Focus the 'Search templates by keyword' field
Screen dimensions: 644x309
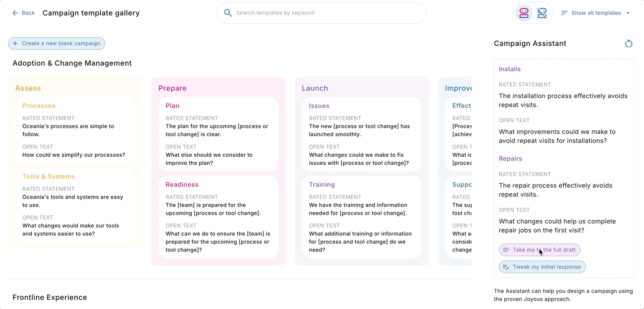coord(321,13)
